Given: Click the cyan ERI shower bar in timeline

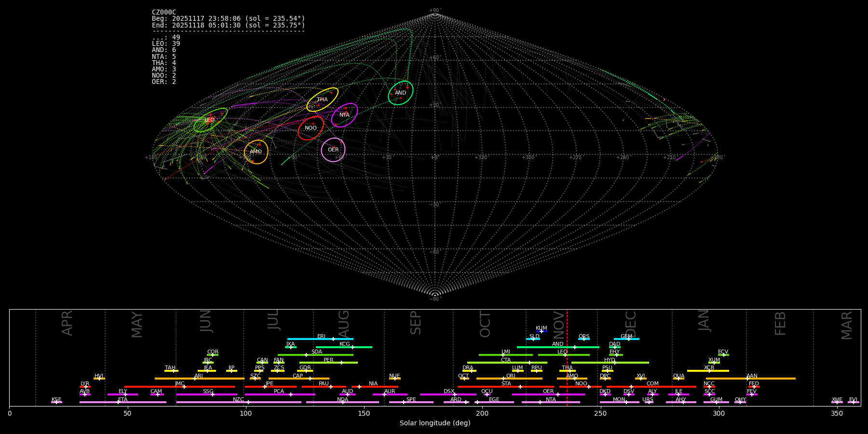Looking at the screenshot, I should click(x=320, y=339).
